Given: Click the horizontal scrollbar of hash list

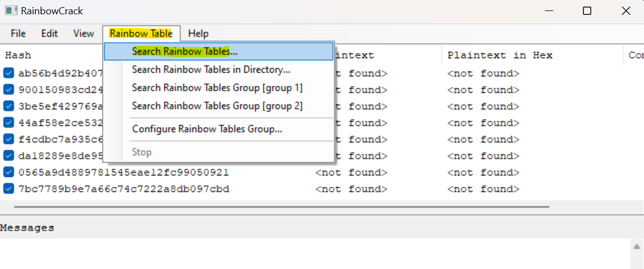Looking at the screenshot, I should pyautogui.click(x=282, y=207).
